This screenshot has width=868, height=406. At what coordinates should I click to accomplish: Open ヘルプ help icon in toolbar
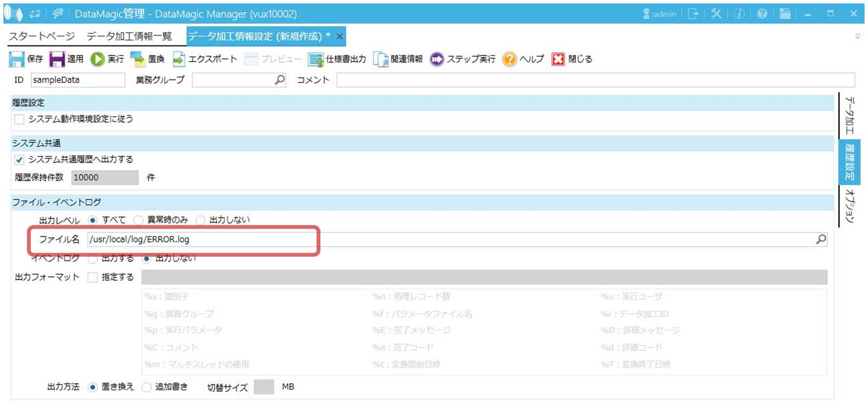click(x=509, y=59)
